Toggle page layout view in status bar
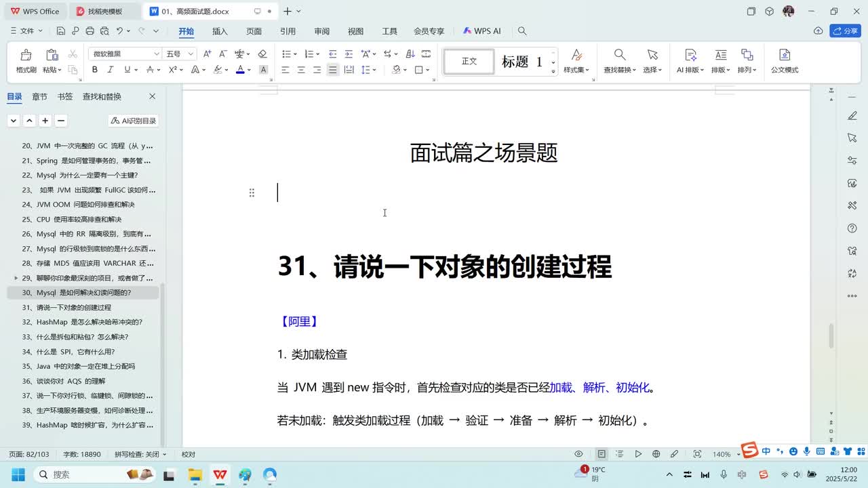Viewport: 868px width, 488px height. [601, 454]
